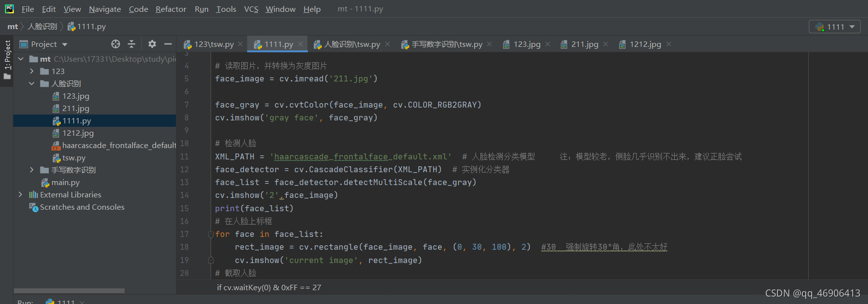The width and height of the screenshot is (868, 304).
Task: Click the mt breadcrumb
Action: 13,27
